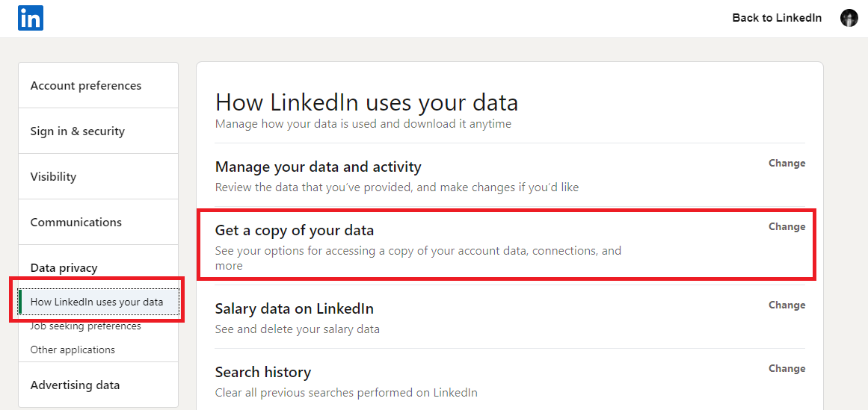Open Account preferences section

click(86, 86)
